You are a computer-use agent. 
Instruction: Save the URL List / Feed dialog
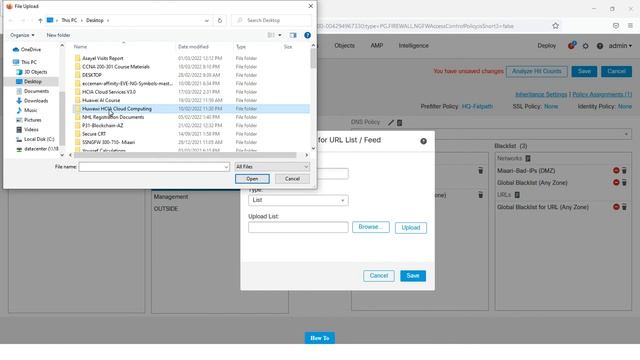(413, 276)
